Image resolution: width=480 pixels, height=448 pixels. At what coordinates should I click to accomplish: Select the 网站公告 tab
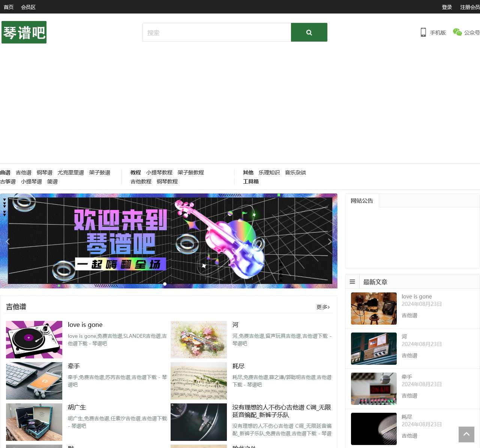361,201
